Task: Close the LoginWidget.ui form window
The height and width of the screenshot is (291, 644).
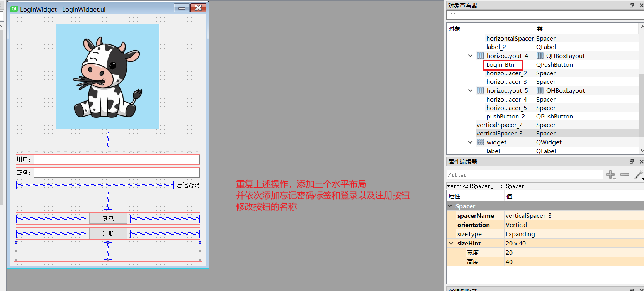Action: click(198, 8)
